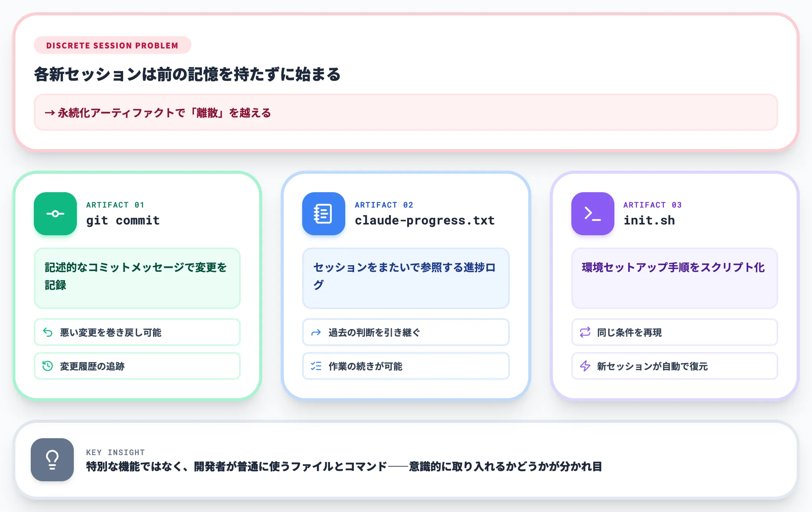This screenshot has width=812, height=512.
Task: Select the 過去の判断を引き継ぐ row
Action: 406,332
